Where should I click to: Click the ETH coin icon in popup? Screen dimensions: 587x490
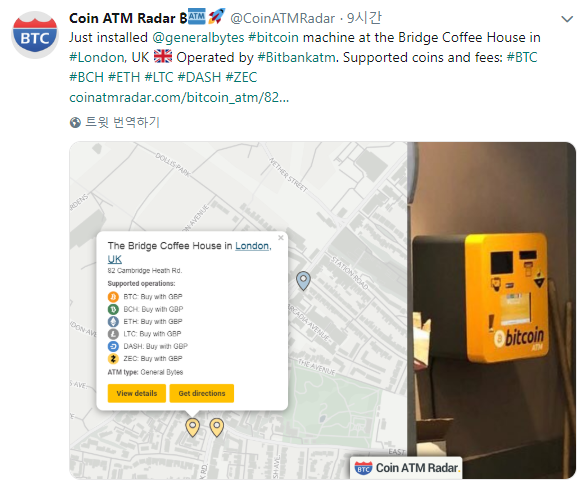113,322
